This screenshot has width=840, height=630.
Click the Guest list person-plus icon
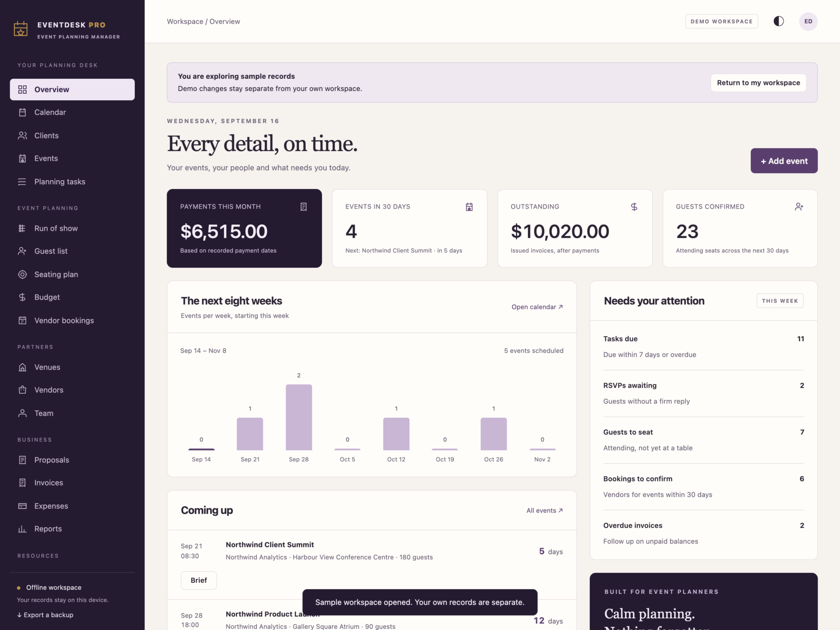coord(22,251)
